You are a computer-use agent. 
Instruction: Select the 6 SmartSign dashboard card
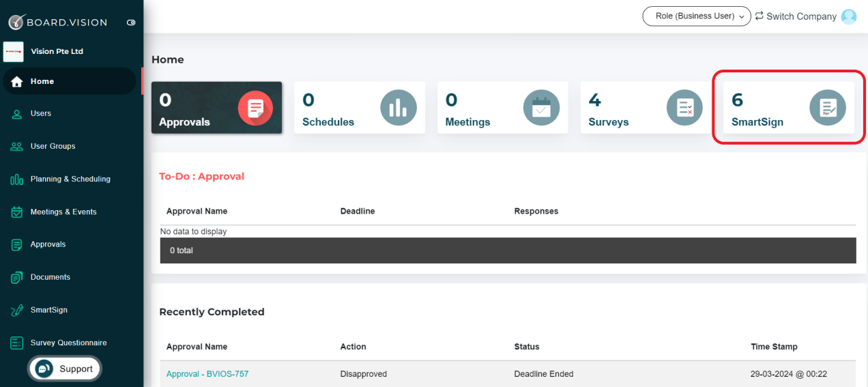pos(789,108)
